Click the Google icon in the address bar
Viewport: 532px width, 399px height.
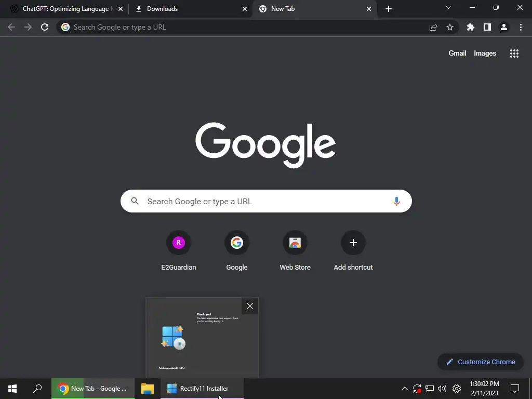(x=65, y=27)
